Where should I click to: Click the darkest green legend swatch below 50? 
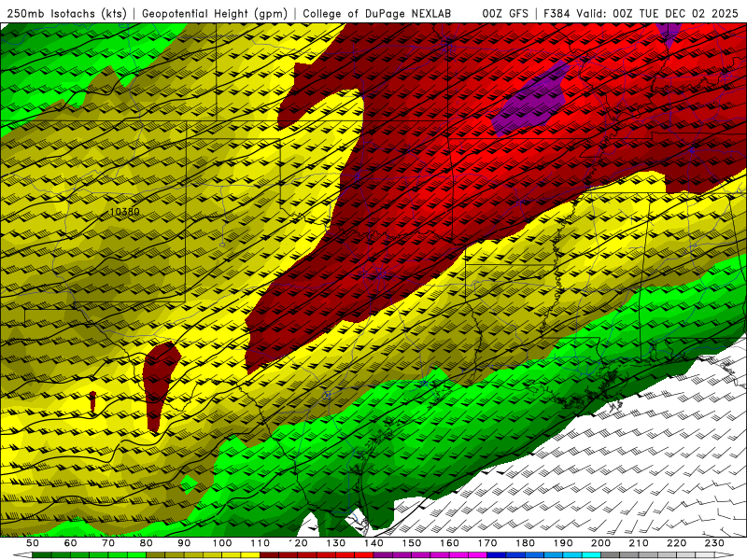pos(41,555)
